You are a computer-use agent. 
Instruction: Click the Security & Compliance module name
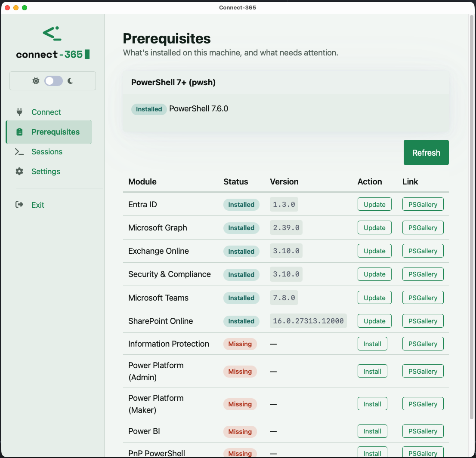(170, 274)
